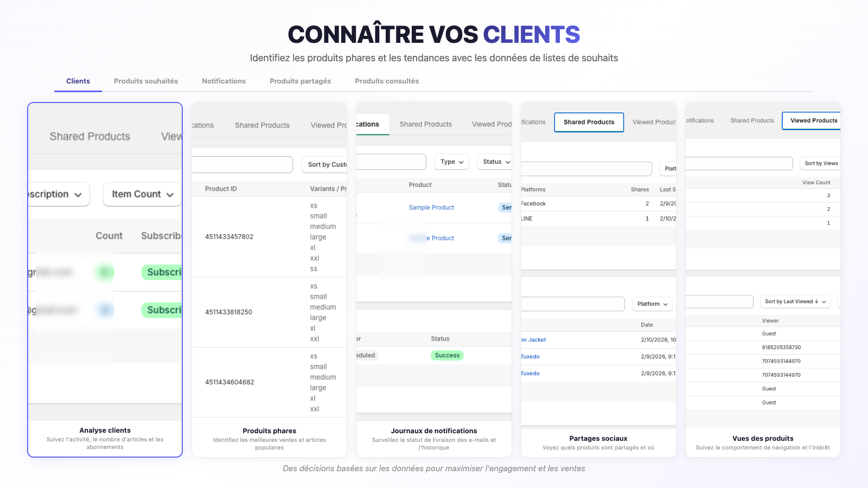
Task: Click the green Success status badge
Action: (x=447, y=356)
